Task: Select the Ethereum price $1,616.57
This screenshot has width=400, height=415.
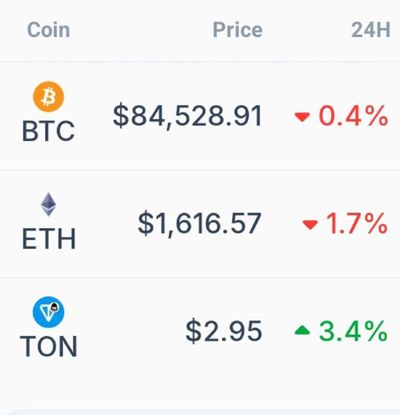Action: 200,224
